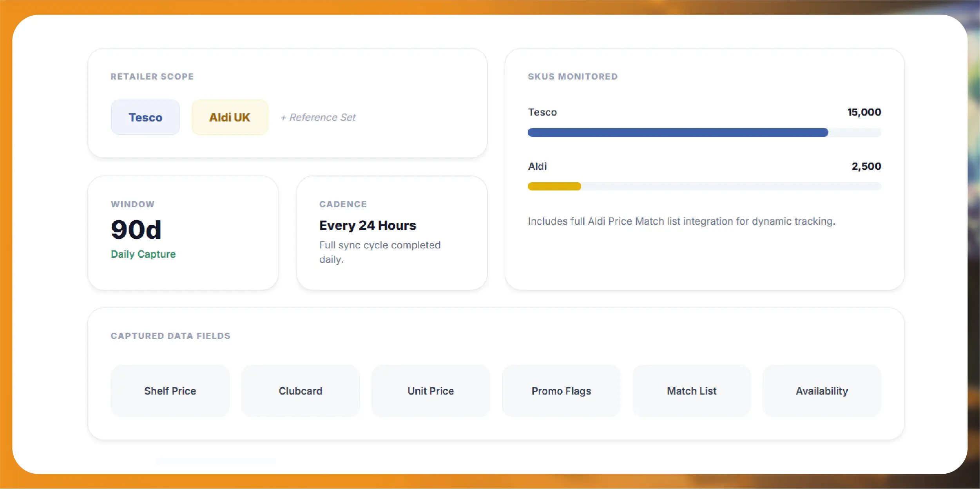The image size is (980, 489).
Task: Select the Aldi UK retailer chip
Action: tap(230, 117)
